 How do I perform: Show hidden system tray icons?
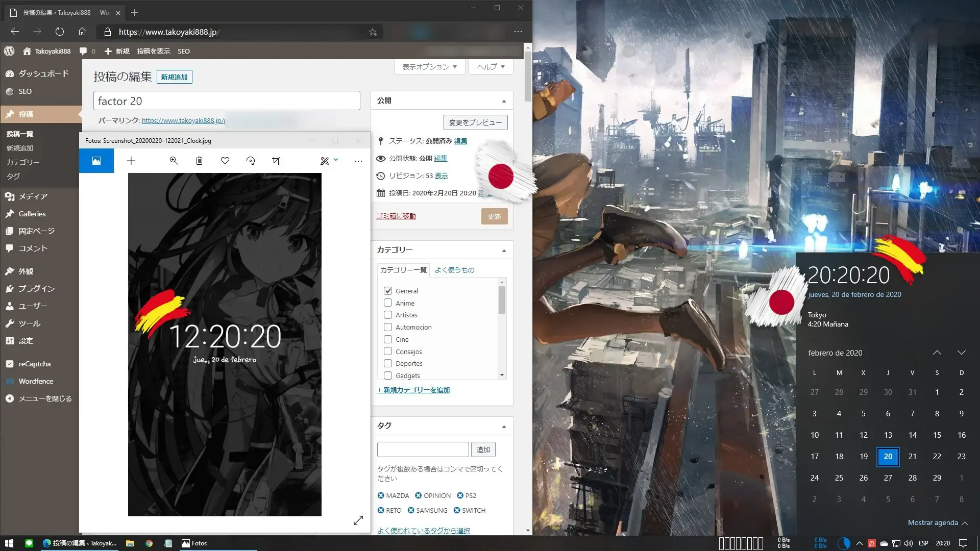(x=860, y=543)
